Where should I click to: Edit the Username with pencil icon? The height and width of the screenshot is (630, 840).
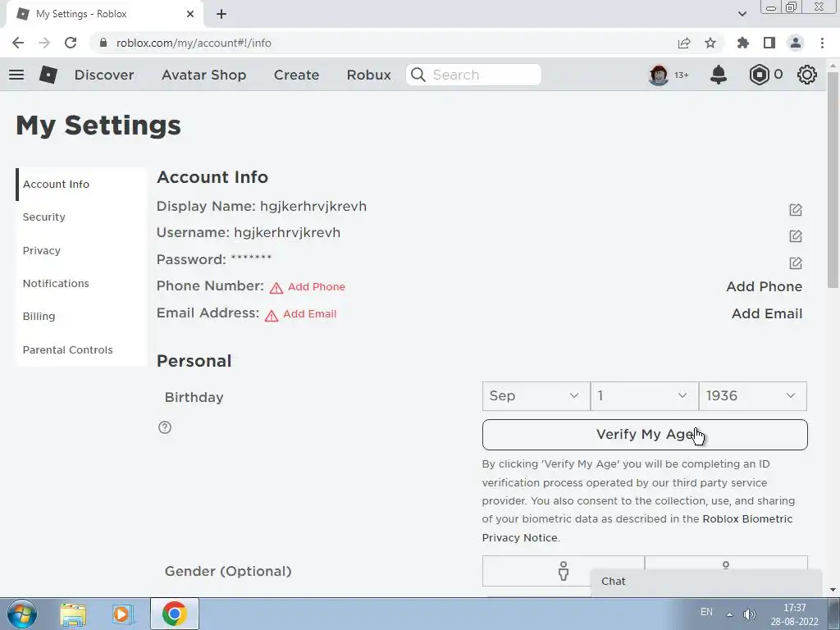pos(796,235)
